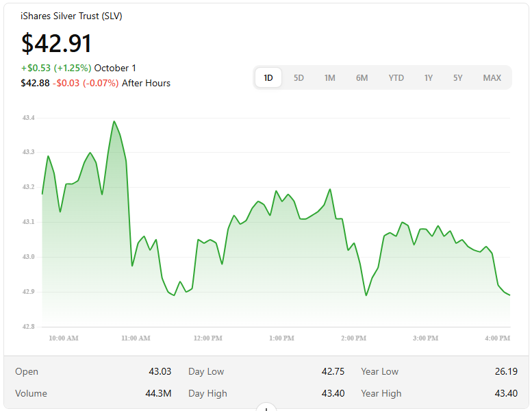Viewport: 532px width, 411px height.
Task: Click the Day High value 43.40
Action: [333, 393]
